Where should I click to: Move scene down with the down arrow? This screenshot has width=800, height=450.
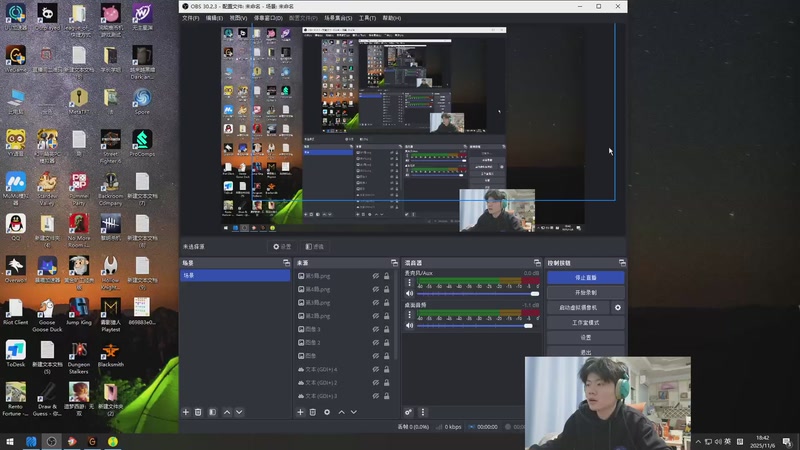coord(239,412)
